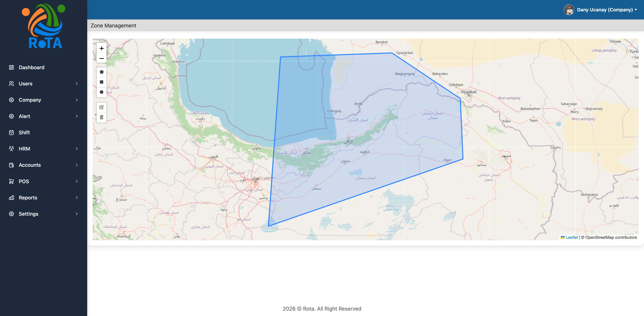
Task: Expand the Company menu chevron
Action: point(77,100)
